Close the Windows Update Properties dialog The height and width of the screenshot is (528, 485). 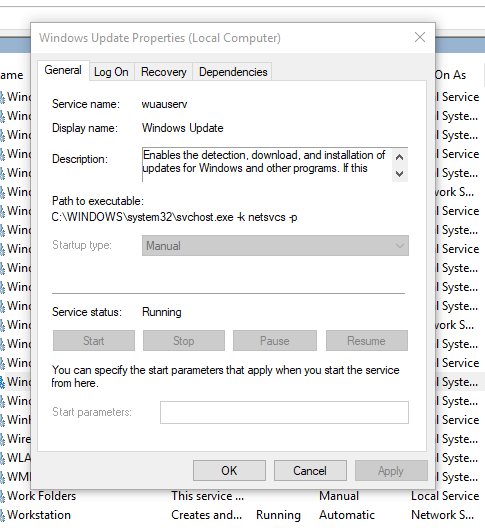coord(420,37)
